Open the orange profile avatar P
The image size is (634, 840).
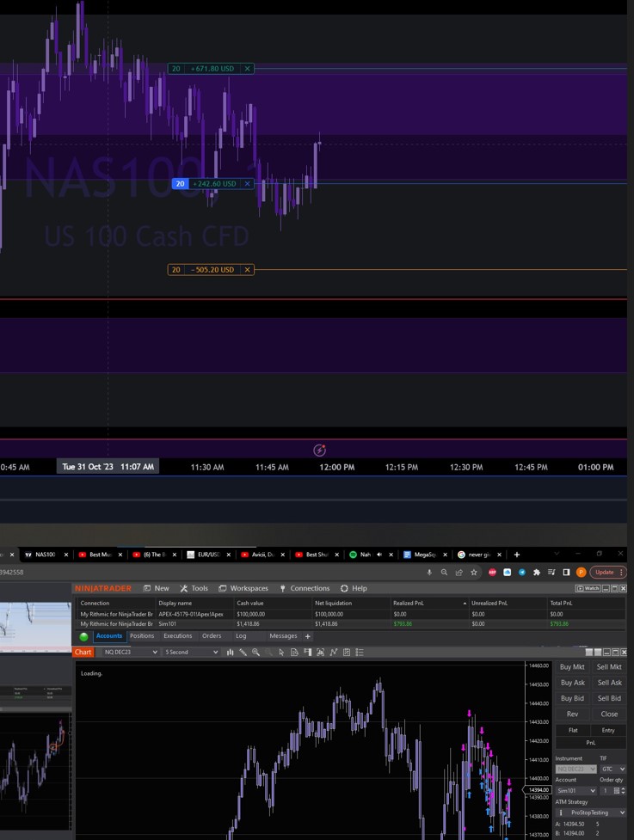pos(581,572)
